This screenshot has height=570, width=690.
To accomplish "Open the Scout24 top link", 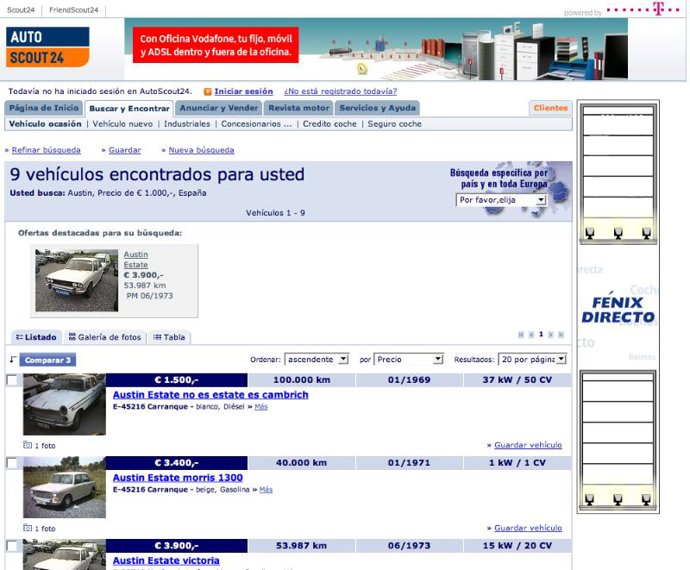I will tap(21, 10).
